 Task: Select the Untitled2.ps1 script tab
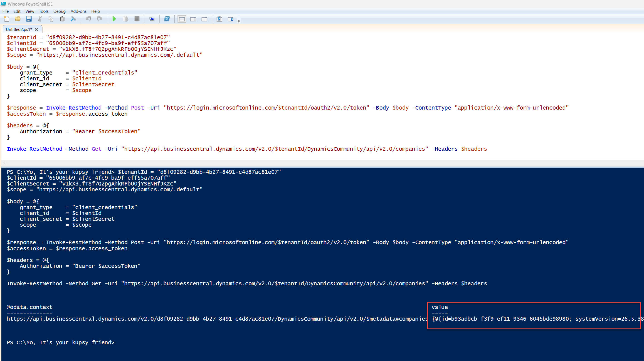(19, 29)
